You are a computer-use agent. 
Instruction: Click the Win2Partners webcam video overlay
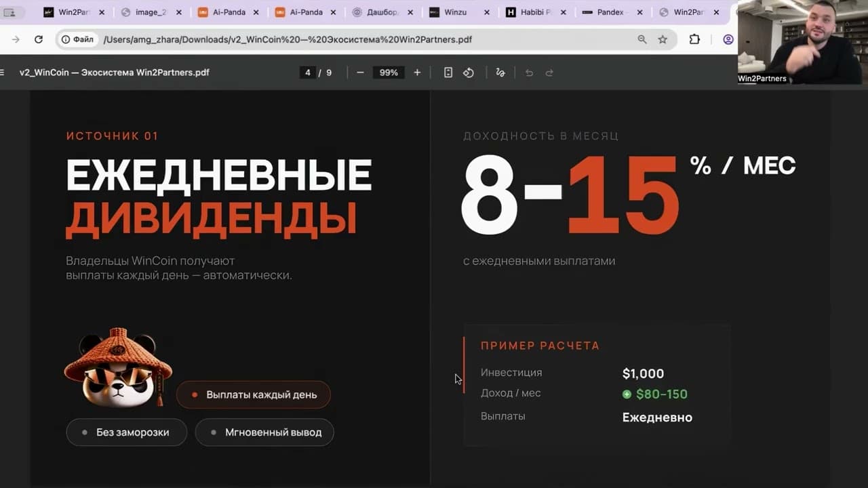point(803,42)
